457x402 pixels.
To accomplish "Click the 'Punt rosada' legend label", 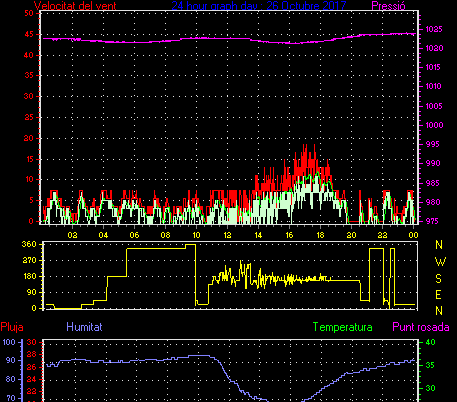I will pos(421,327).
